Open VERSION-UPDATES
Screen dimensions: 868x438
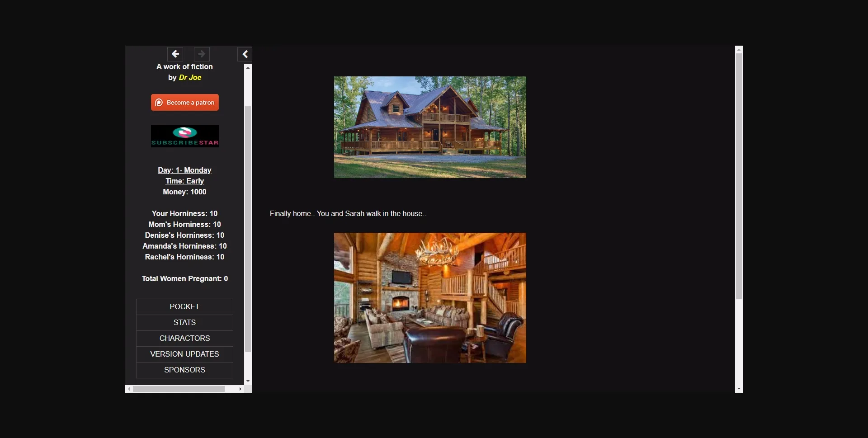point(184,354)
